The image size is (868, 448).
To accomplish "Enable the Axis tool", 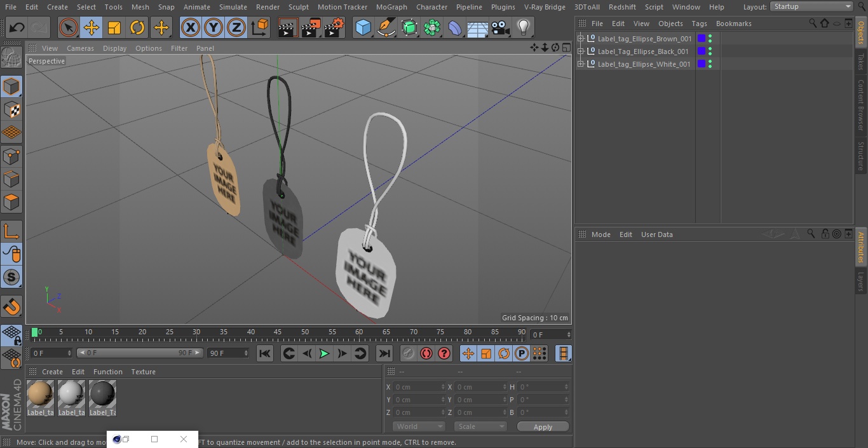I will coord(11,231).
